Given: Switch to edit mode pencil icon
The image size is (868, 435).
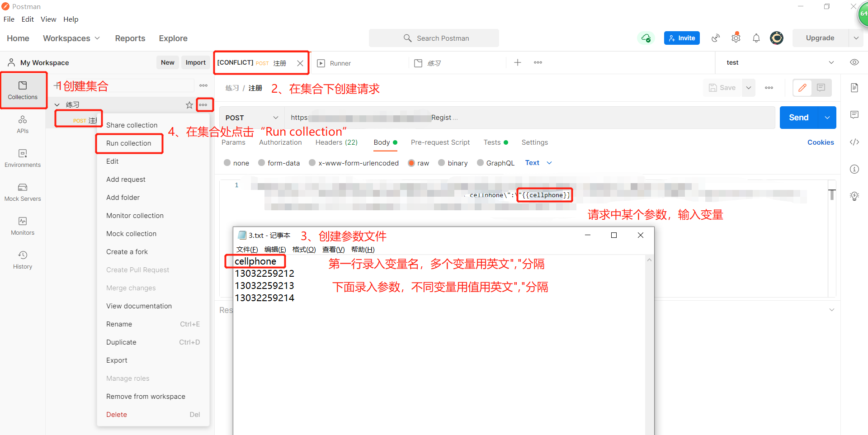Looking at the screenshot, I should coord(802,88).
